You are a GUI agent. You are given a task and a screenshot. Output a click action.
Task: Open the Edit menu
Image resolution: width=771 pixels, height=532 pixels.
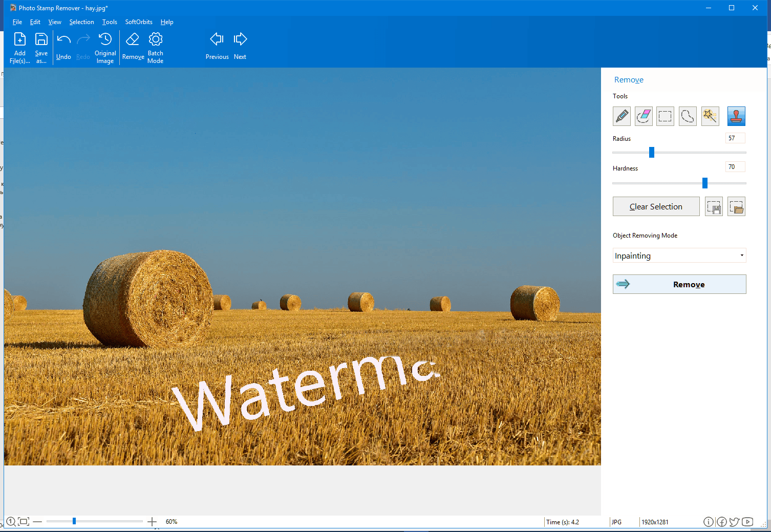(x=35, y=22)
